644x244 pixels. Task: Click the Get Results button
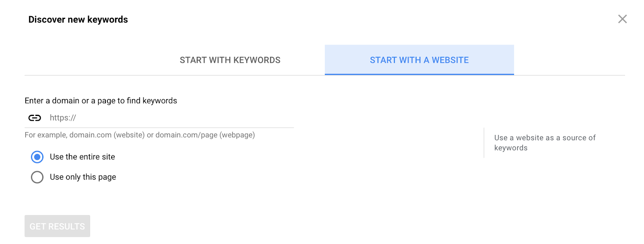pyautogui.click(x=57, y=226)
